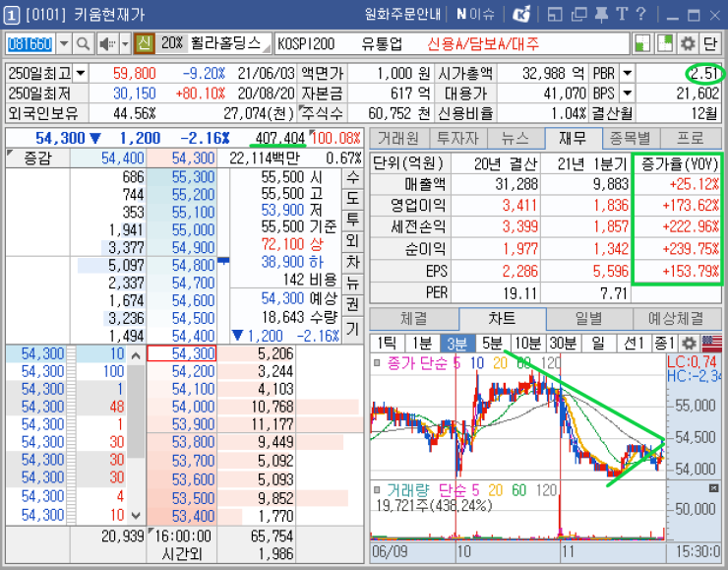The width and height of the screenshot is (728, 570).
Task: Open N 이슈 in title bar
Action: (x=475, y=15)
